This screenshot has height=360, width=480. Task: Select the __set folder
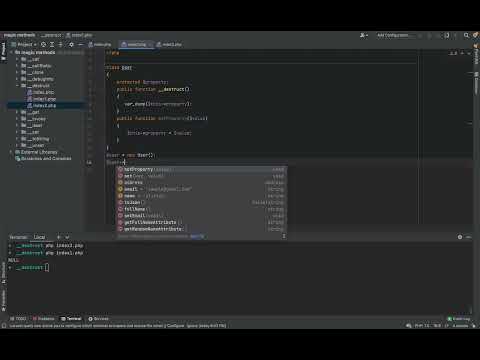[30, 132]
